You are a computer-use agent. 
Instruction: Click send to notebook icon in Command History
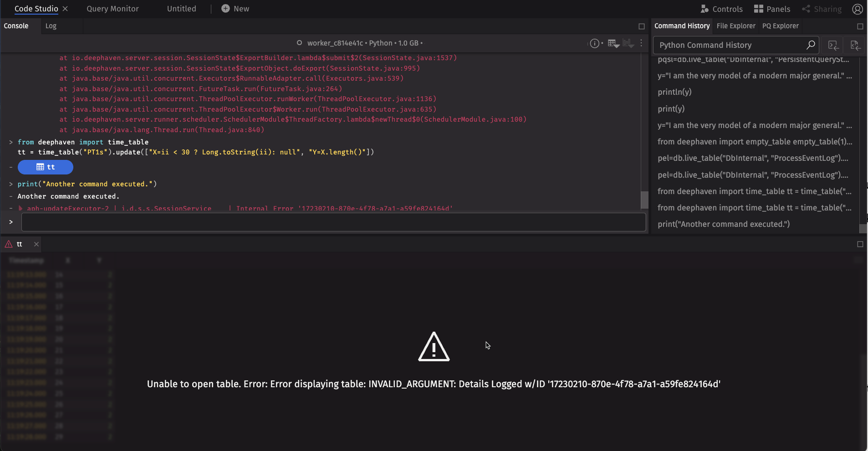tap(855, 45)
